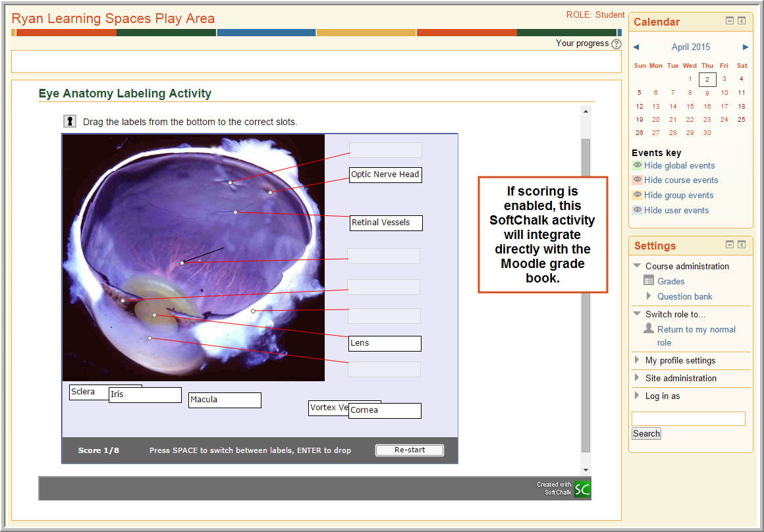Click the empty slot below Lens label
The image size is (764, 532).
point(384,369)
